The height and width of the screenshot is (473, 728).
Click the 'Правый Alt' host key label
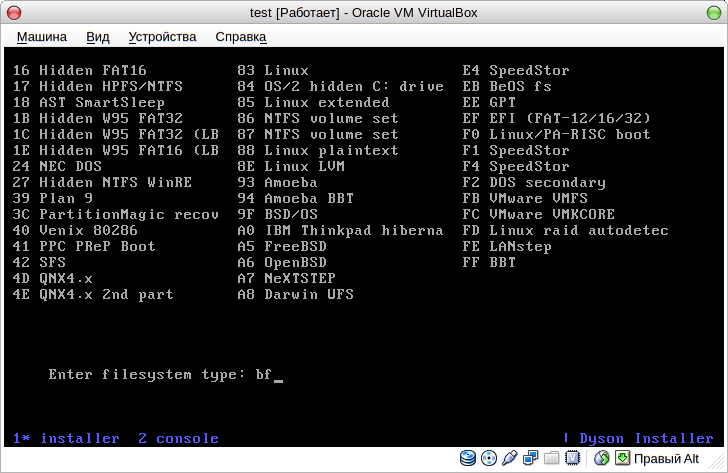tap(666, 459)
